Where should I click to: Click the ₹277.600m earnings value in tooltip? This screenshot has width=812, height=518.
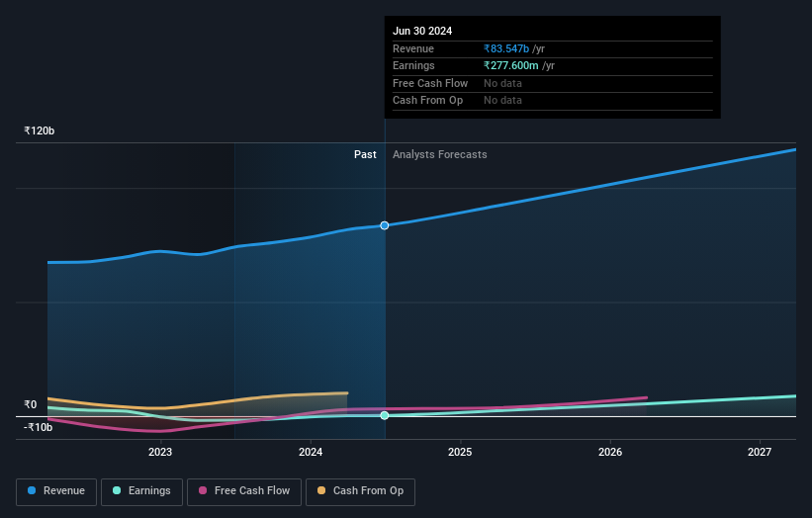point(511,65)
